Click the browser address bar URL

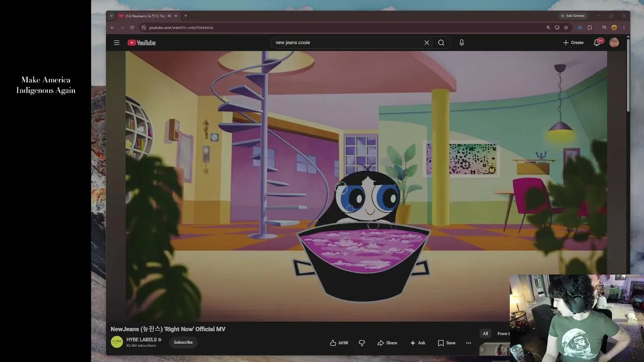pos(181,28)
